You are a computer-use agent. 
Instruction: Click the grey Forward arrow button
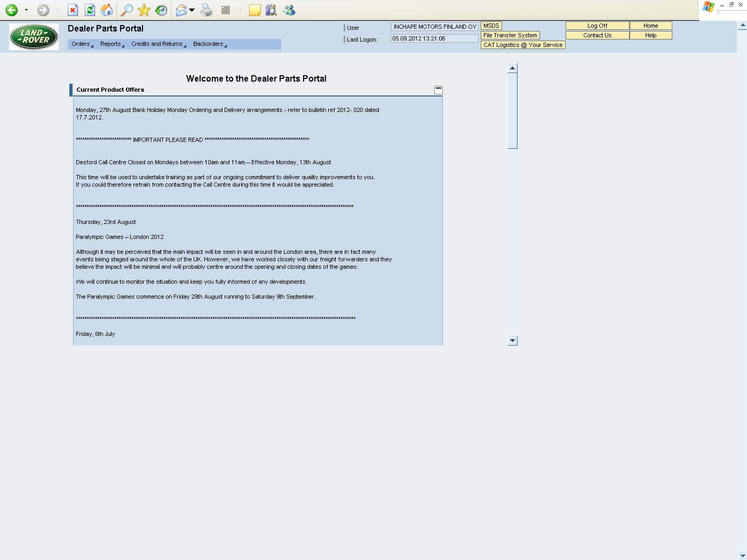pos(43,10)
